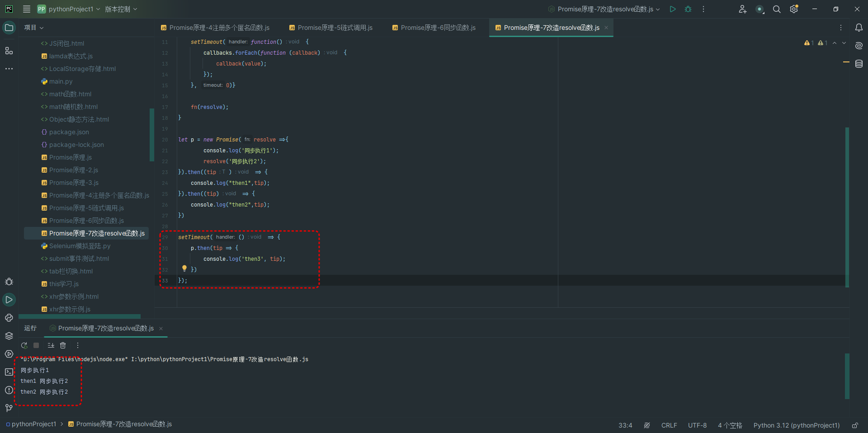
Task: Close the run output tab
Action: point(161,329)
